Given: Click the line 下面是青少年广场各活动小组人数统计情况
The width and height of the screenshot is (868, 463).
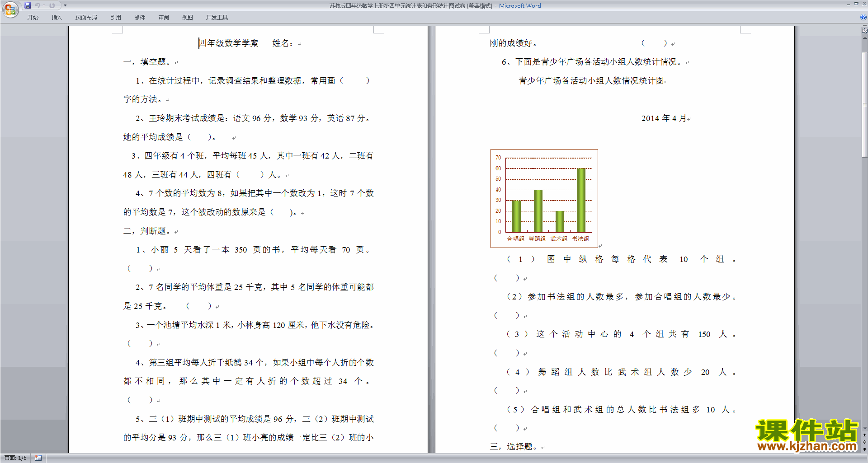Looking at the screenshot, I should tap(591, 62).
